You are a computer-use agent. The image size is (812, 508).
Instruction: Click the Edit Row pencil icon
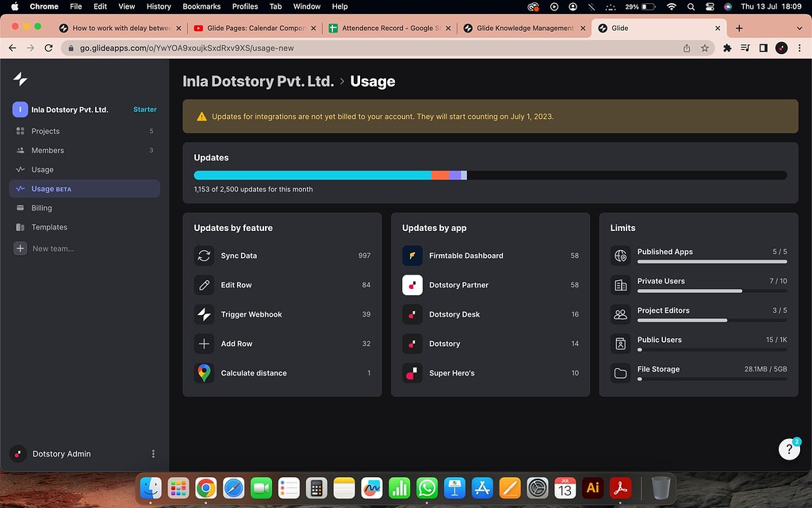205,285
